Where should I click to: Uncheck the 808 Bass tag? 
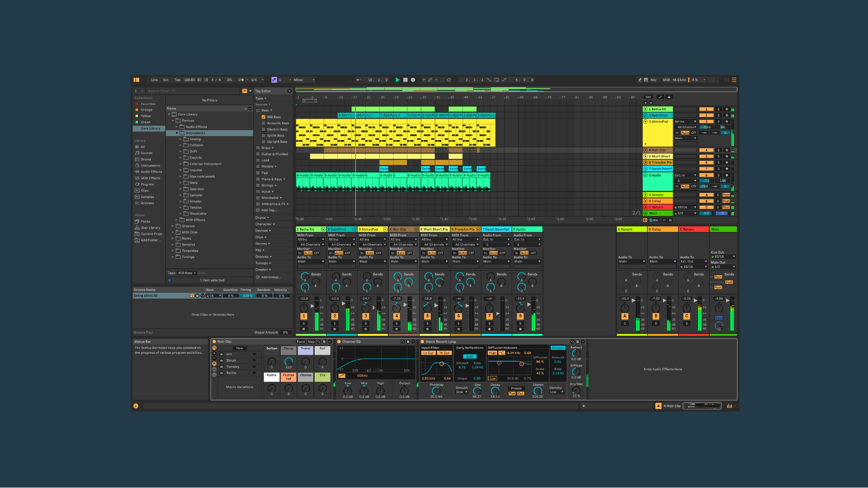[264, 117]
